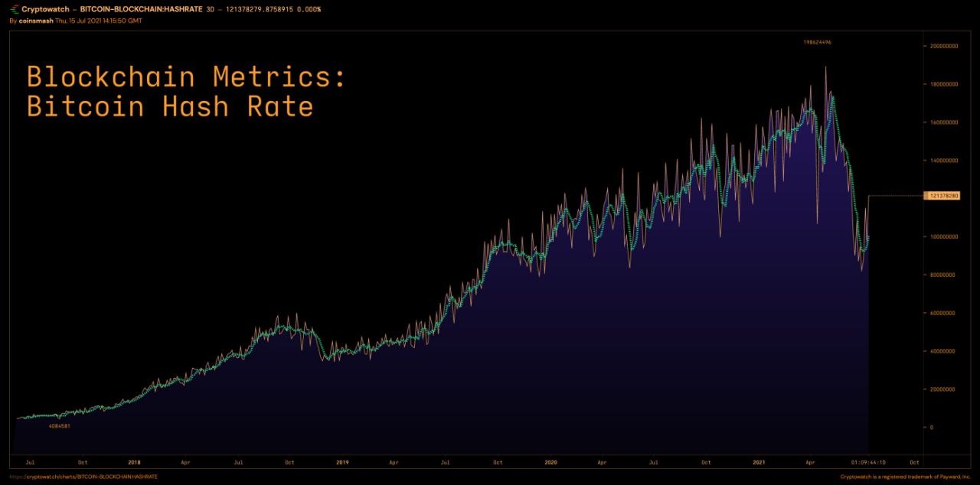This screenshot has width=980, height=485.
Task: Click the 80000000 y-axis label
Action: coord(942,275)
